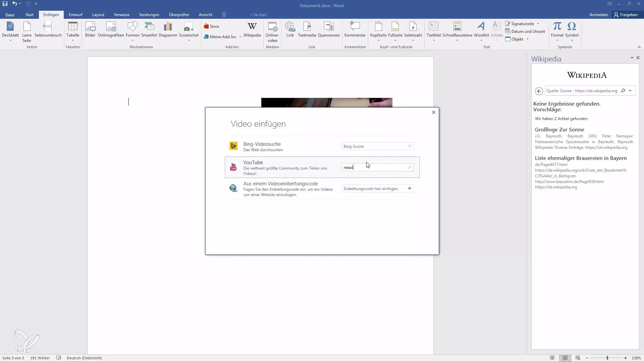
Task: Switch to the Layout tab
Action: tap(98, 15)
